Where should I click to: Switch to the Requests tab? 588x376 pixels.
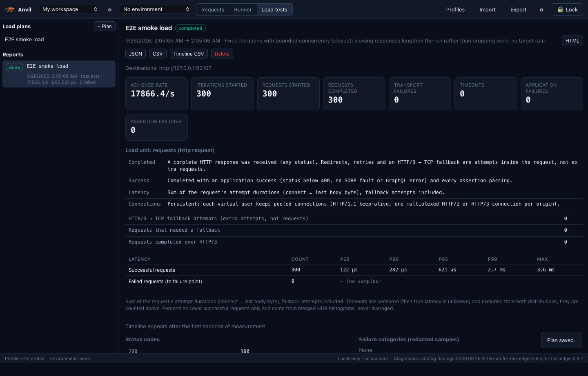tap(213, 9)
